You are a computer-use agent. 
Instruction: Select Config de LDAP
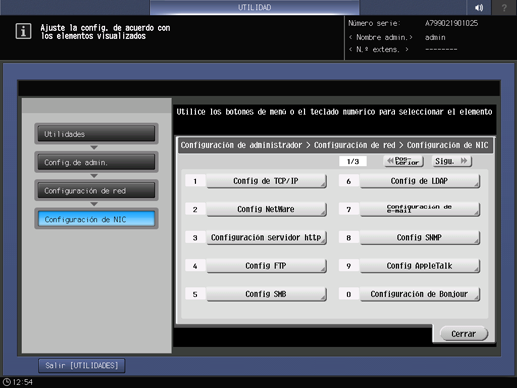[x=420, y=181]
